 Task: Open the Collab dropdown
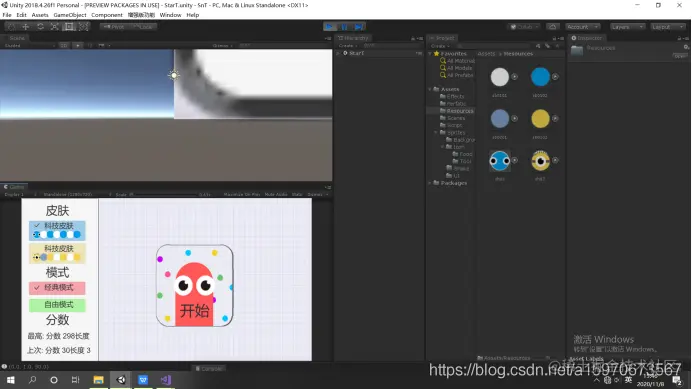point(524,27)
